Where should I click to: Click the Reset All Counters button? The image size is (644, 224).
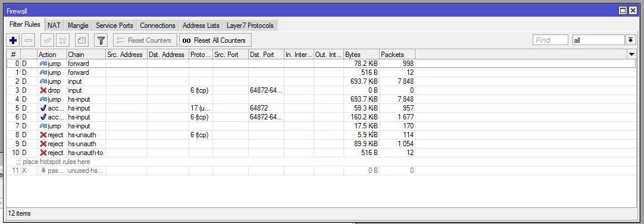215,40
